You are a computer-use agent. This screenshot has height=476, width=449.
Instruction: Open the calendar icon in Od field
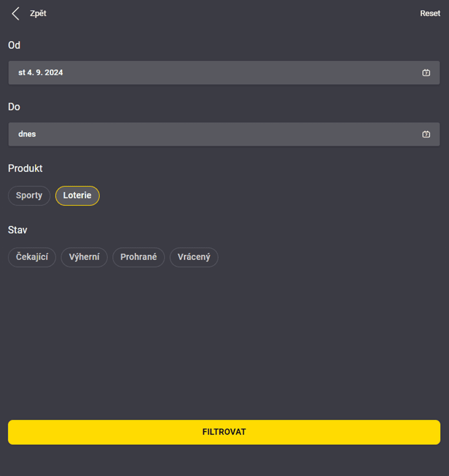pos(426,73)
